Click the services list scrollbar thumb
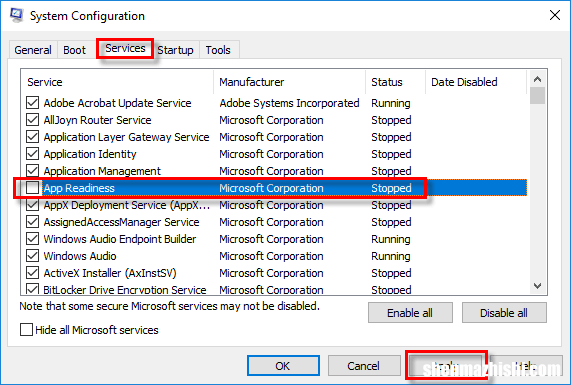The width and height of the screenshot is (571, 385). (x=537, y=95)
